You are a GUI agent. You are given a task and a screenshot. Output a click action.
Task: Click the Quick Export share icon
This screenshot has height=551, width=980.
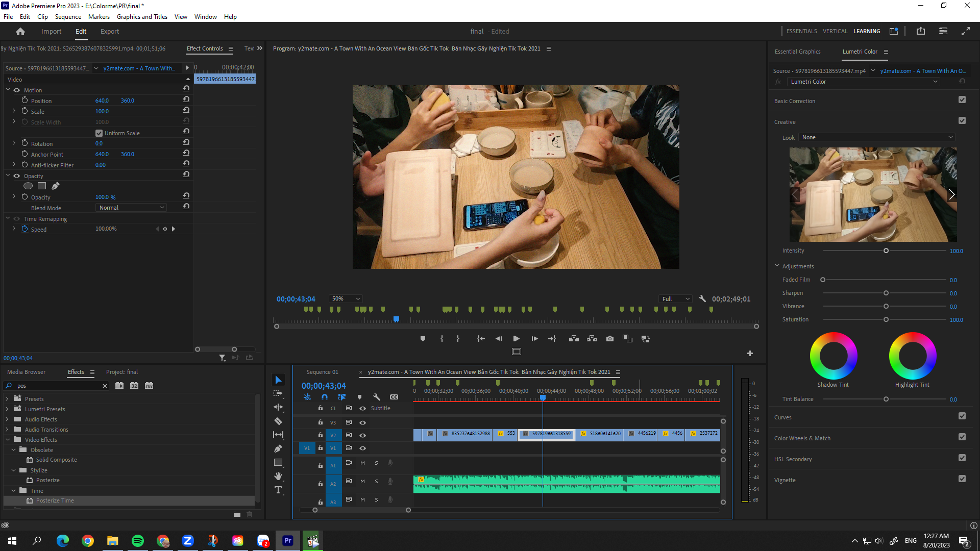click(x=921, y=31)
